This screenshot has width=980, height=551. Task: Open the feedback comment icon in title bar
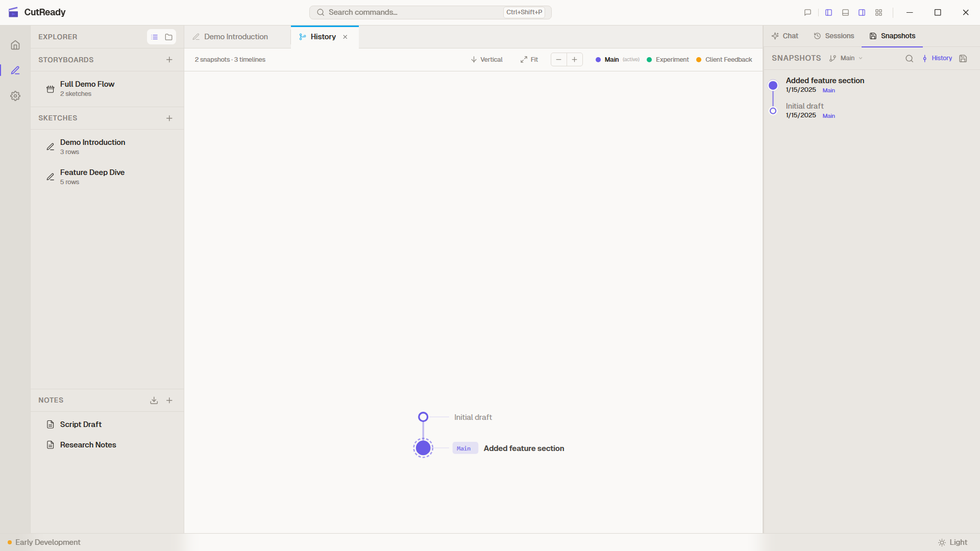tap(807, 12)
